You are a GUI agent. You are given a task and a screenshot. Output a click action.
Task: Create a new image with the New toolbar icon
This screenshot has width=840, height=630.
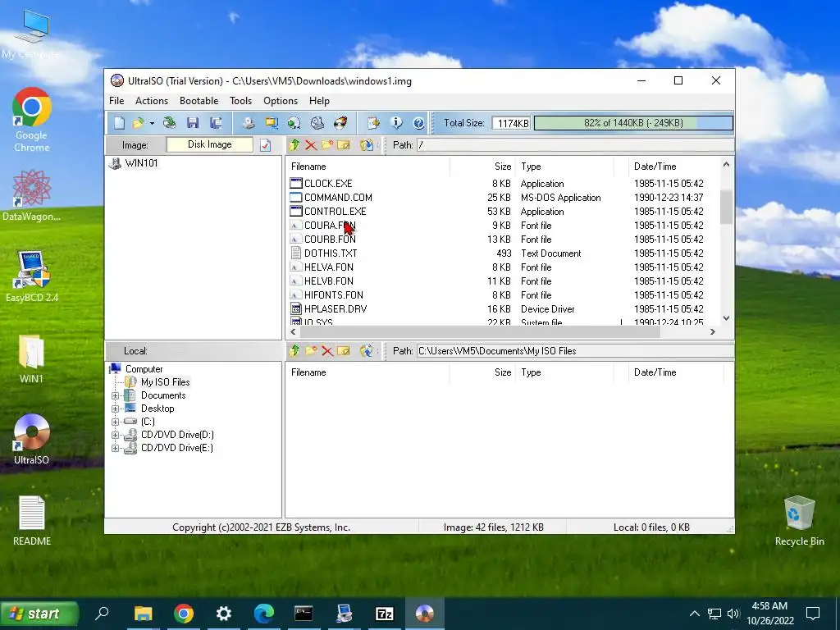tap(119, 123)
